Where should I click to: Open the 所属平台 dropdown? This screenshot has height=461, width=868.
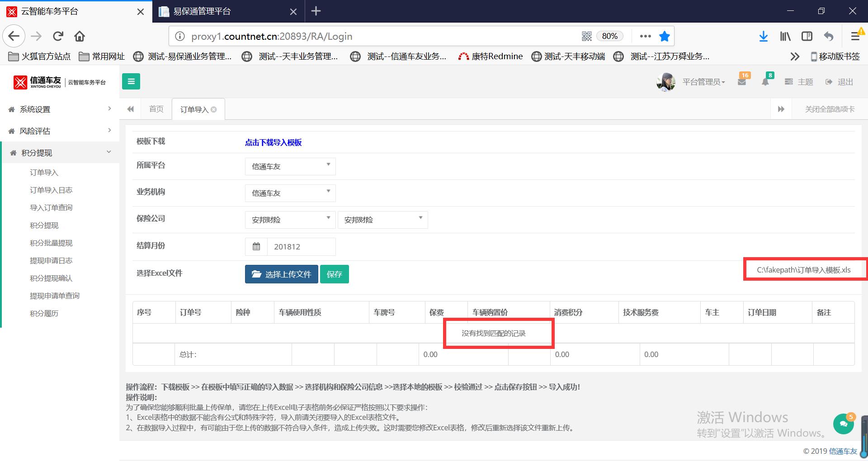[290, 166]
